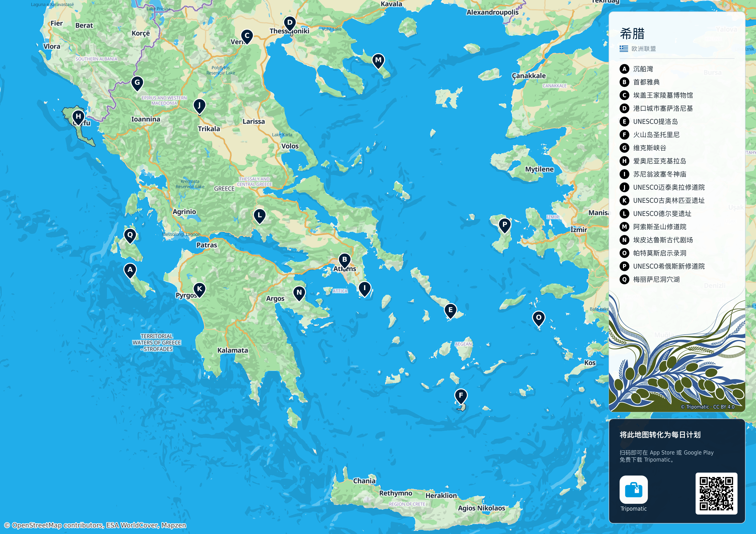
Task: Click the 希腊 panel title
Action: (x=632, y=34)
